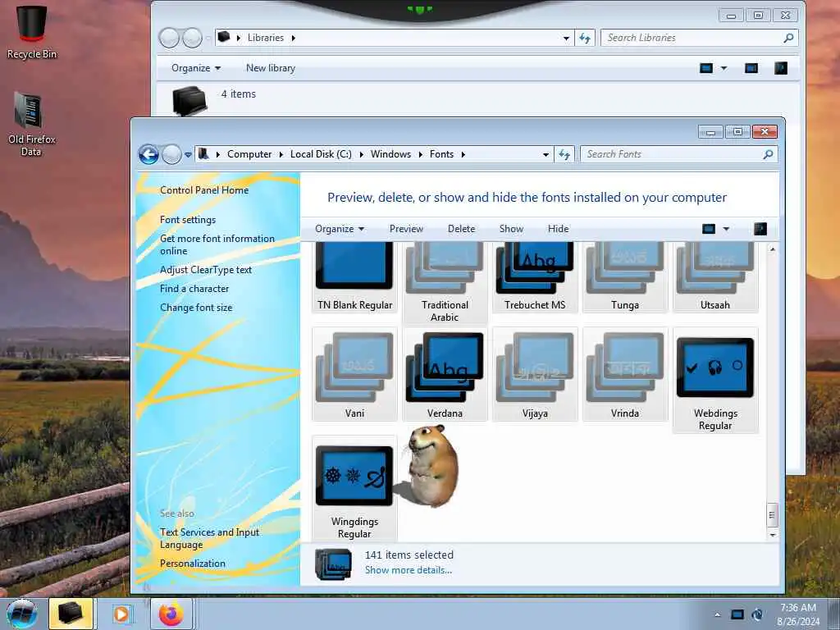Go to Local Disk (C:) breadcrumb
This screenshot has height=630, width=840.
tap(321, 154)
